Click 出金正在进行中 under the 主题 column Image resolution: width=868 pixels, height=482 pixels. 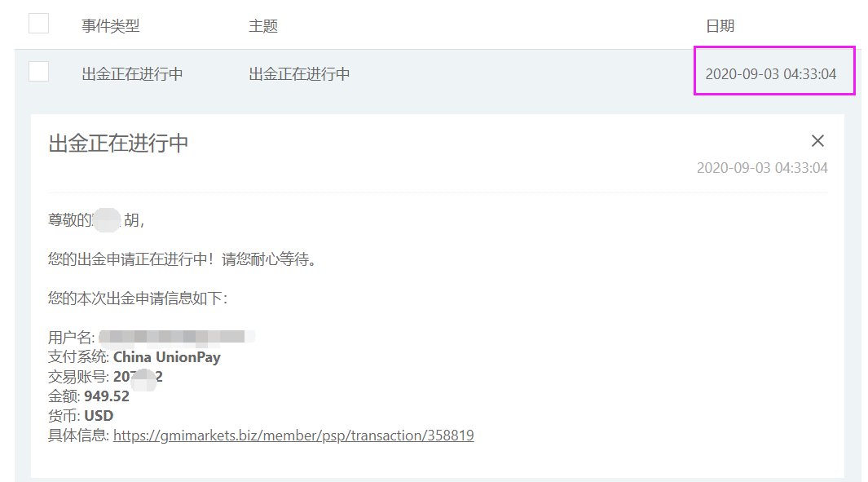tap(299, 74)
